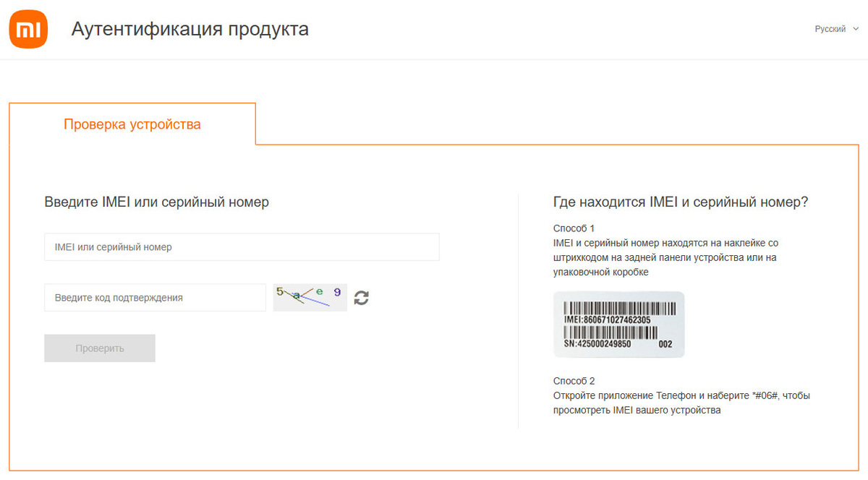Viewport: 868px width, 480px height.
Task: Click the orange Xiaomi Mi logo
Action: (28, 29)
